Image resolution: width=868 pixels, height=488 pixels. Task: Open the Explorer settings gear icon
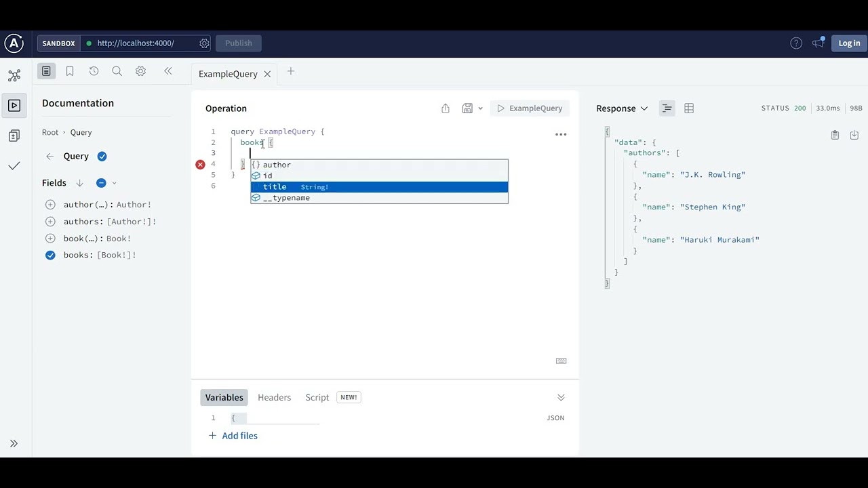pyautogui.click(x=140, y=71)
